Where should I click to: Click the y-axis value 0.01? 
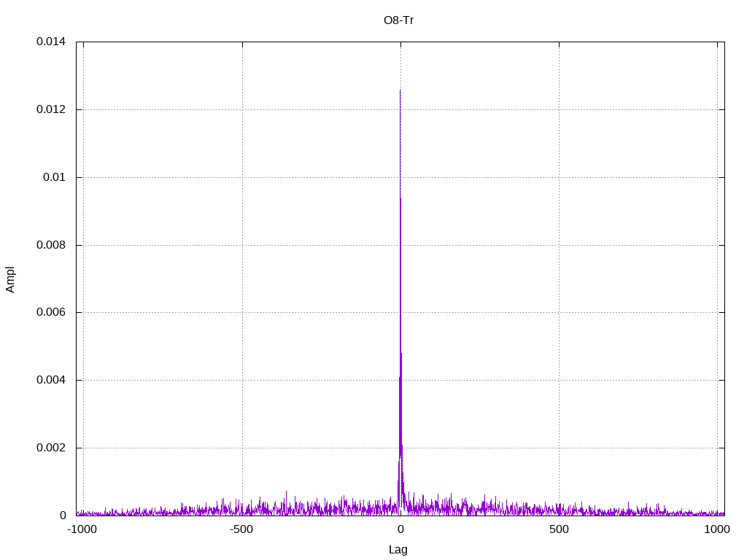54,177
